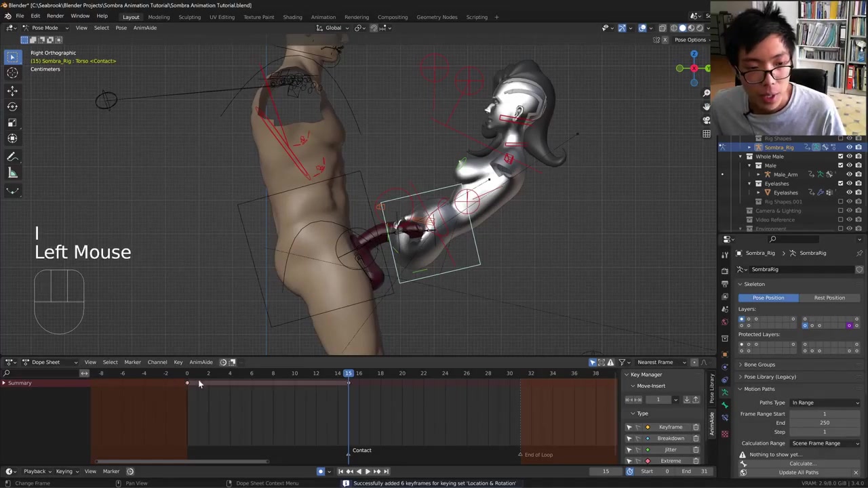Select the Rotate tool in left toolbar
The height and width of the screenshot is (488, 868).
point(12,106)
